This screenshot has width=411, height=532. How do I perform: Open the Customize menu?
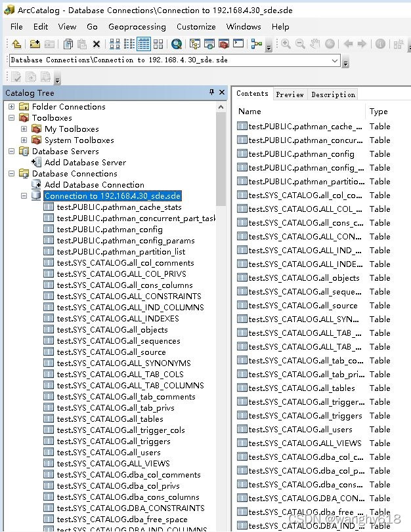pos(196,26)
